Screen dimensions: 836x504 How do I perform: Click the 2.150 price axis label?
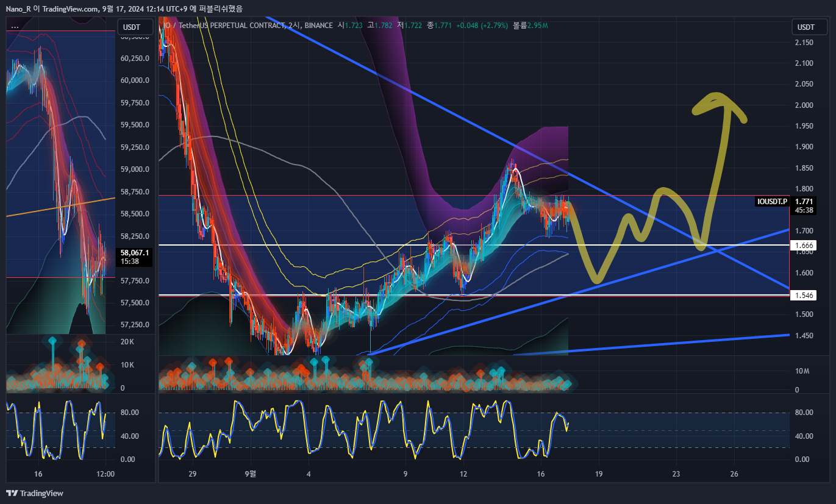click(x=804, y=43)
